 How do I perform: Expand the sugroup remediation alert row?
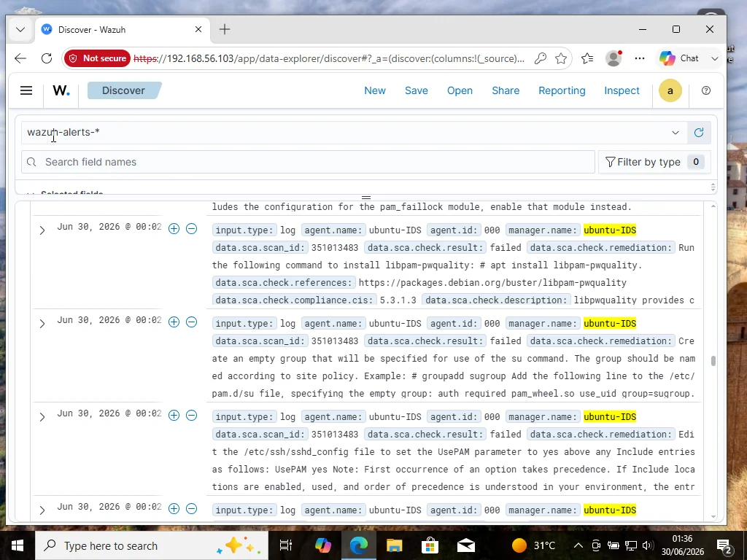point(42,324)
